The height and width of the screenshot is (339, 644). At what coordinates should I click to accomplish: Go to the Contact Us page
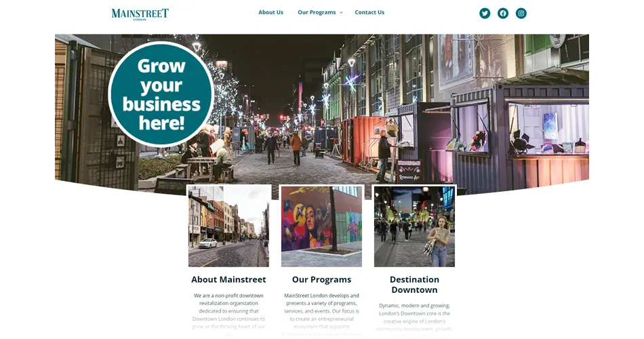[369, 12]
